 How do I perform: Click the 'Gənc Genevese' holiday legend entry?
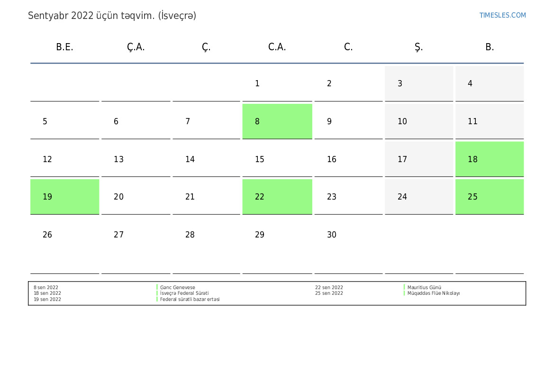tap(178, 287)
